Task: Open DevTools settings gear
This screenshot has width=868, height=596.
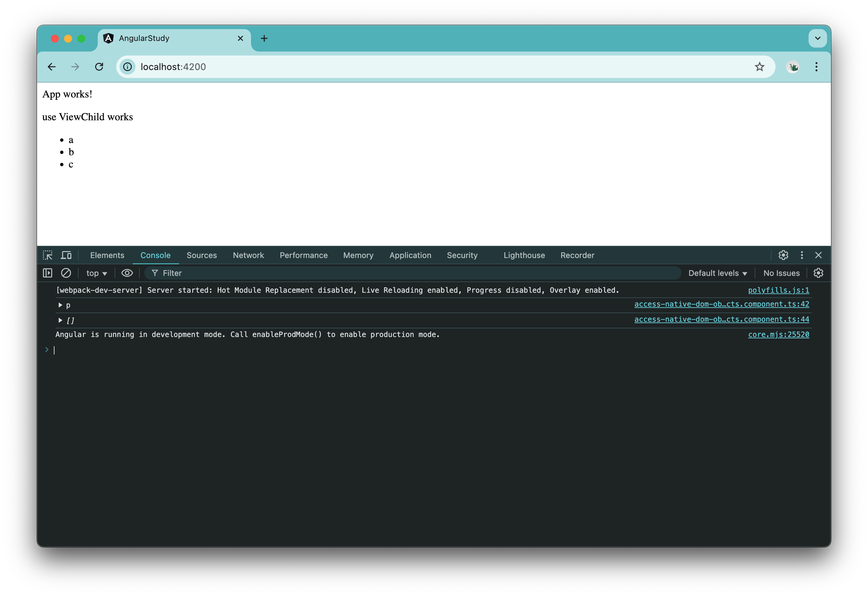Action: point(783,255)
